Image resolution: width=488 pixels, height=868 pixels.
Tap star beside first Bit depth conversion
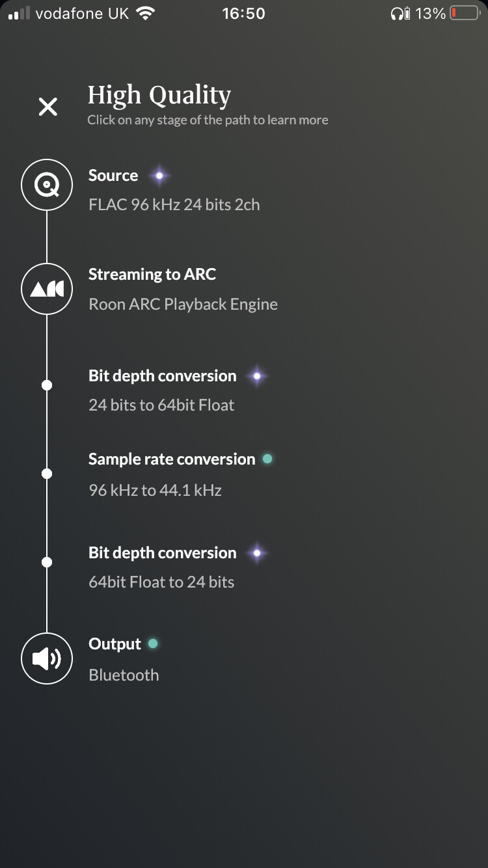coord(257,376)
